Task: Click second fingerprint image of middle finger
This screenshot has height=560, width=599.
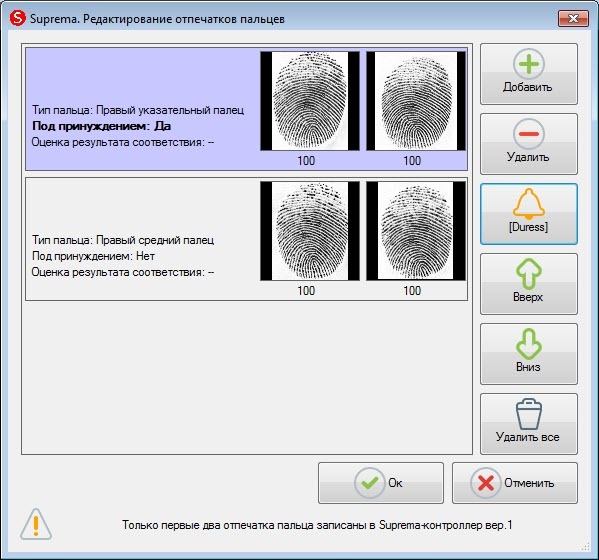Action: pyautogui.click(x=416, y=231)
